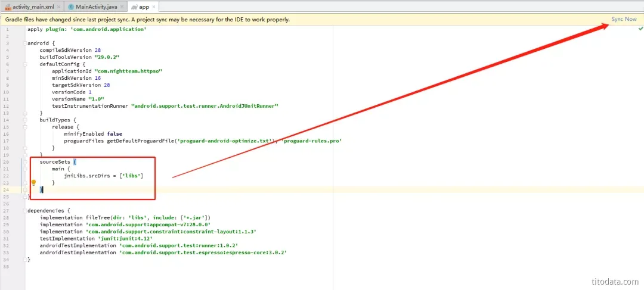Click 'com.android.application' plugin string
The height and width of the screenshot is (290, 644).
pos(109,29)
